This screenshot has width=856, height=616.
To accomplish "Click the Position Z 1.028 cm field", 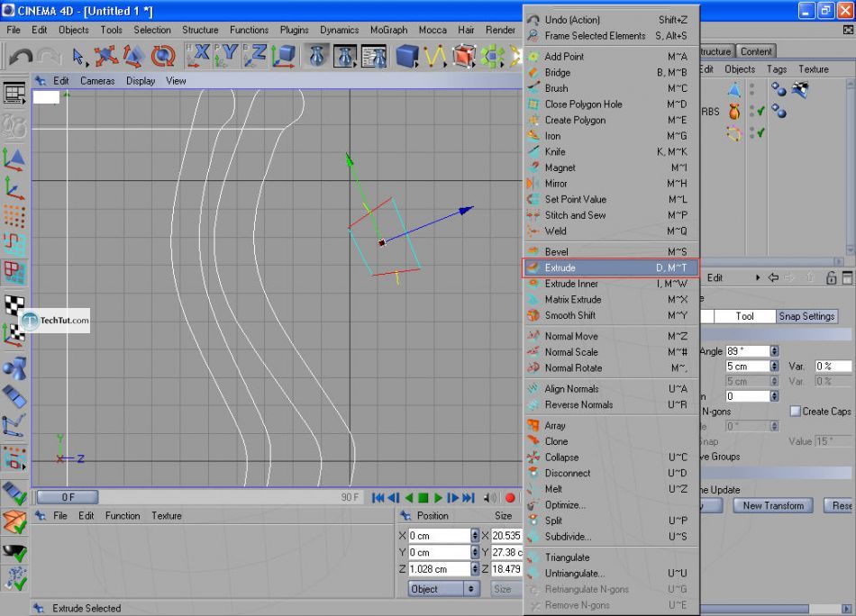I will pos(439,569).
